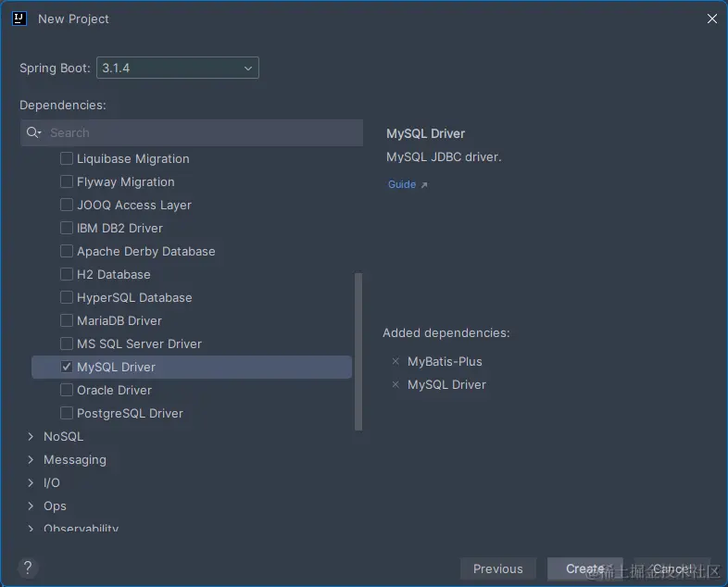The image size is (728, 587).
Task: Click the Messaging category label
Action: (75, 460)
